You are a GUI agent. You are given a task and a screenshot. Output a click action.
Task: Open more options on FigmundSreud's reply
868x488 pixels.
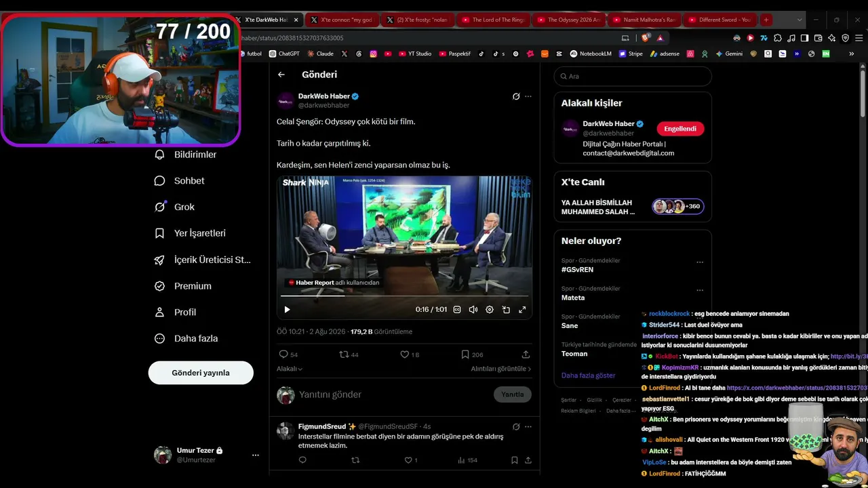tap(528, 426)
